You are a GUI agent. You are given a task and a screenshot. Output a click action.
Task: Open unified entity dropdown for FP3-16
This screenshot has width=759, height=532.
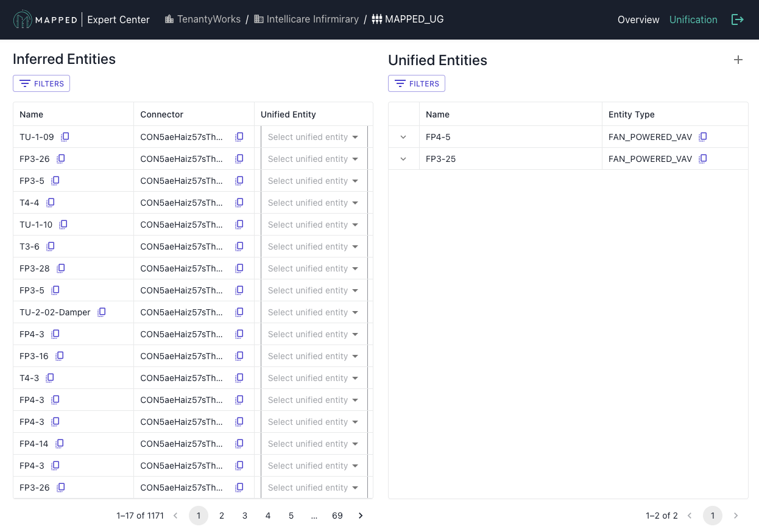pos(314,356)
